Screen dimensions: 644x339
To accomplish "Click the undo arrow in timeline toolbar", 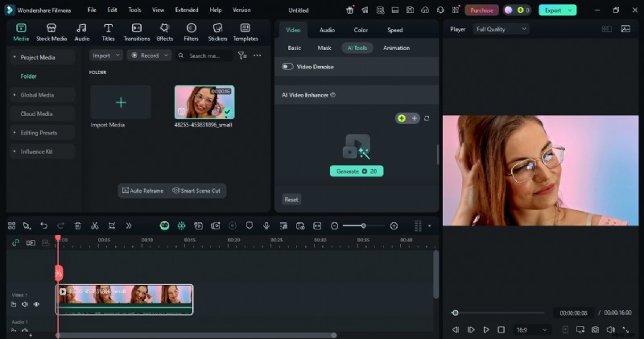I will tap(43, 226).
